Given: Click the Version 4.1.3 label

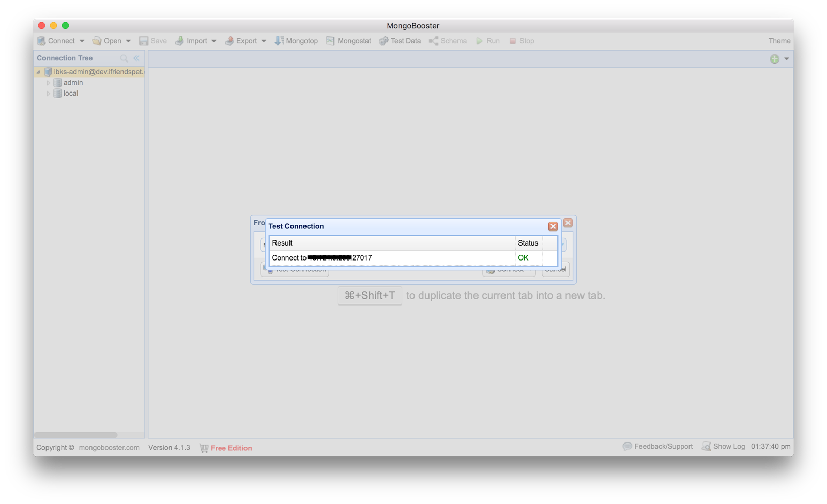Looking at the screenshot, I should pos(169,448).
